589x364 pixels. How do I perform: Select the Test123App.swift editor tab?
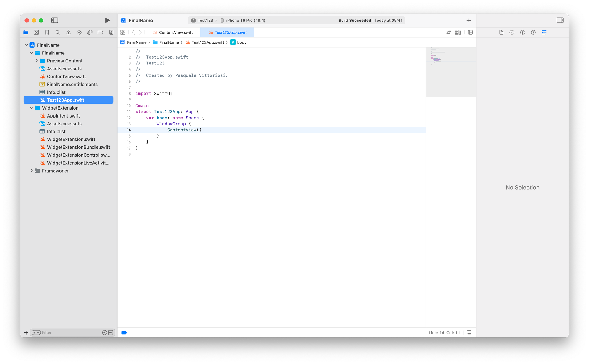(x=231, y=32)
